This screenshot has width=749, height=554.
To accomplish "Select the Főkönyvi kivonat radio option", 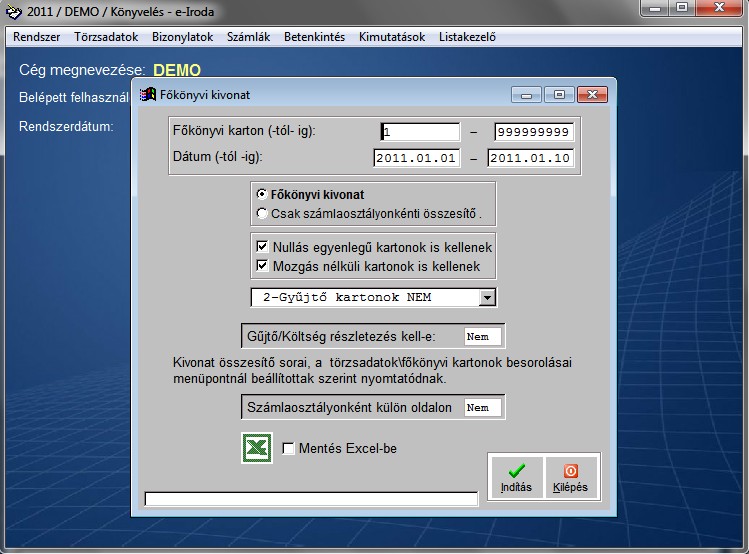I will point(262,194).
